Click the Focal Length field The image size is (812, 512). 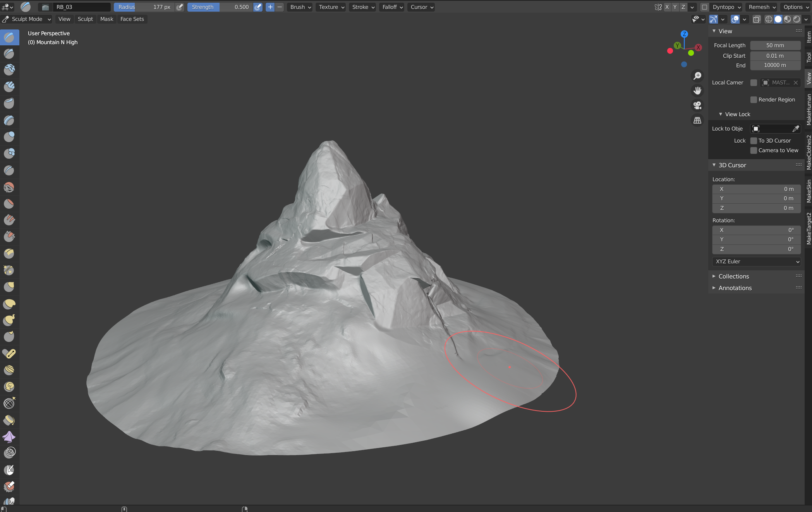pyautogui.click(x=775, y=45)
